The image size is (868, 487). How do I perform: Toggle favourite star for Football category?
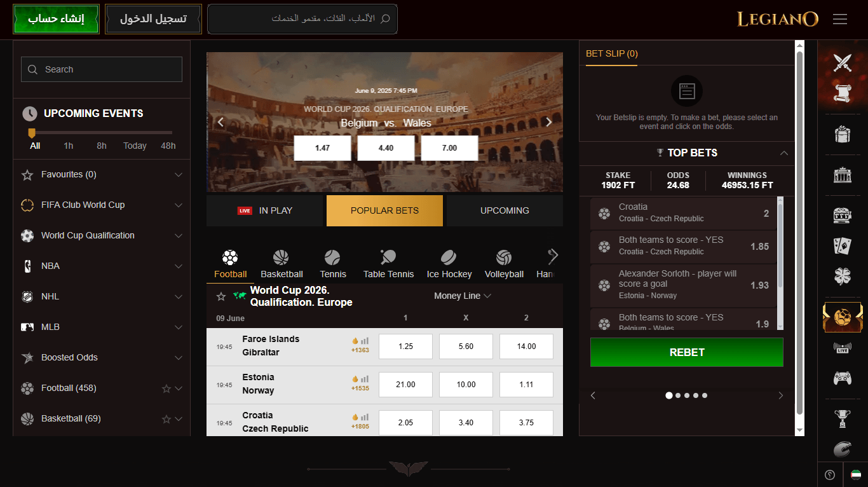(x=166, y=388)
